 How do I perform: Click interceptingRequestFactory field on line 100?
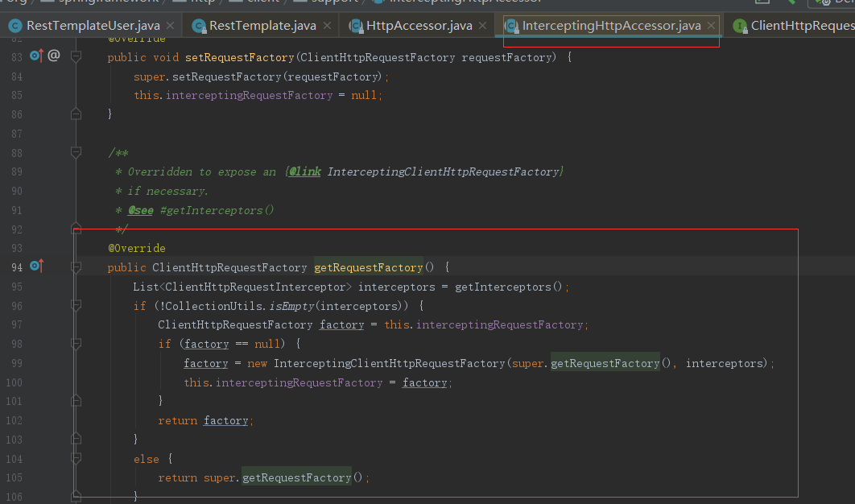click(299, 383)
